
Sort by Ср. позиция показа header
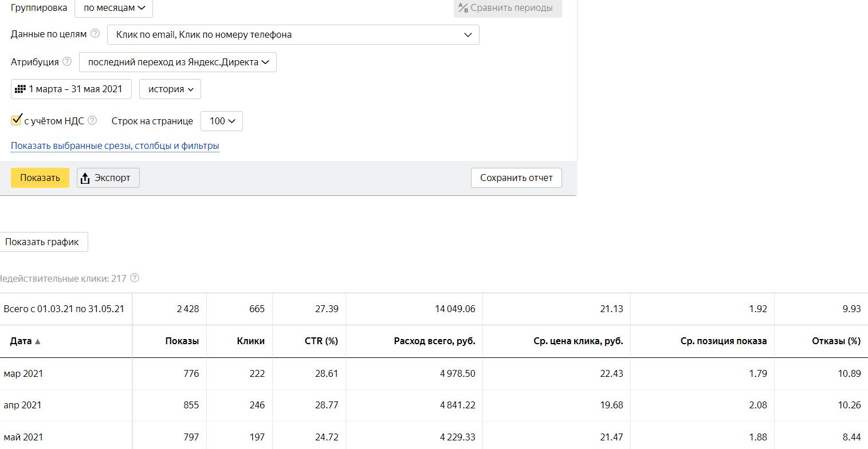point(724,341)
